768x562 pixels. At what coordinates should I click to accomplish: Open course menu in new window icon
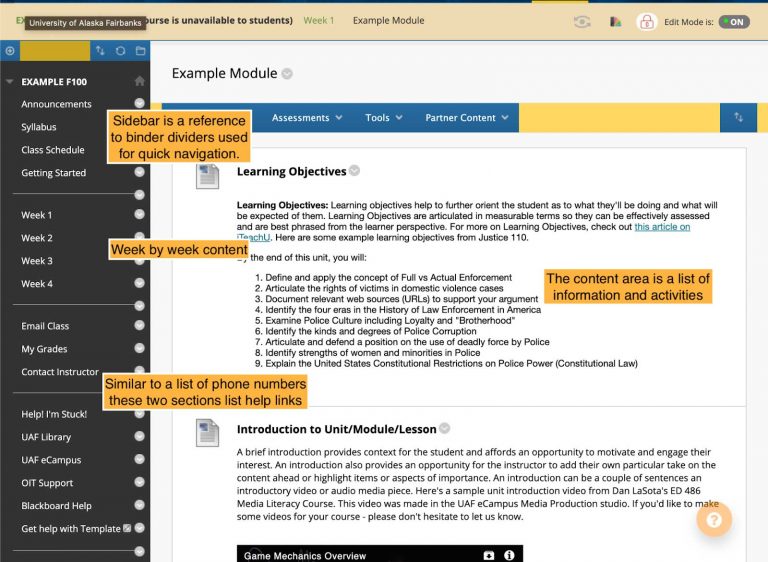[x=140, y=50]
